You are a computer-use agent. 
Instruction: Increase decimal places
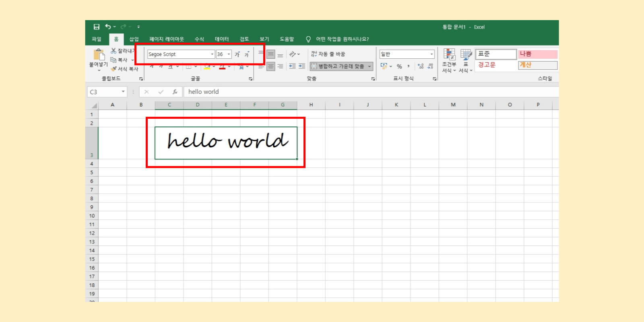pos(421,66)
